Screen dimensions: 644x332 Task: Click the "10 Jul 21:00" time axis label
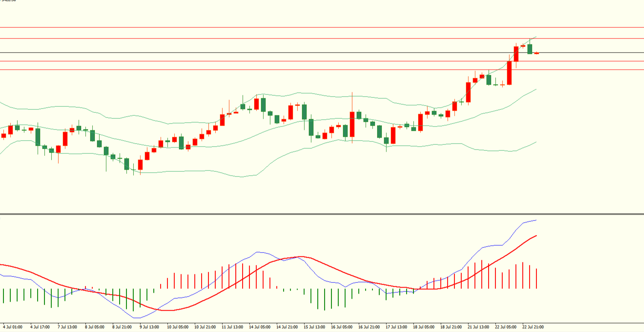(205, 327)
